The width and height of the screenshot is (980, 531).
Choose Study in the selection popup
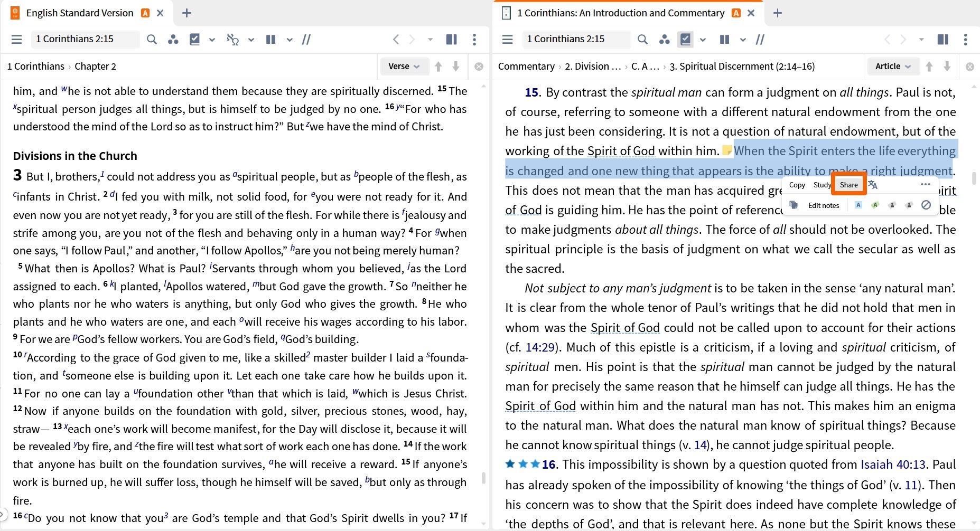tap(822, 185)
